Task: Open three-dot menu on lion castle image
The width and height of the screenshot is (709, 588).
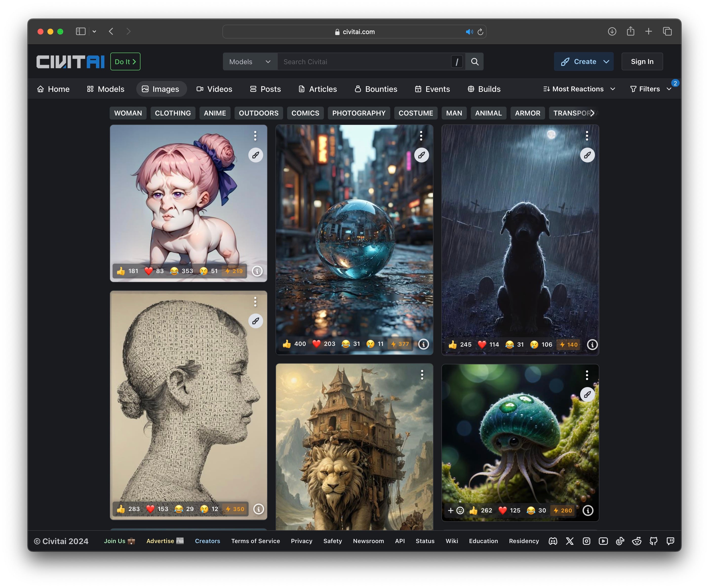Action: 422,375
